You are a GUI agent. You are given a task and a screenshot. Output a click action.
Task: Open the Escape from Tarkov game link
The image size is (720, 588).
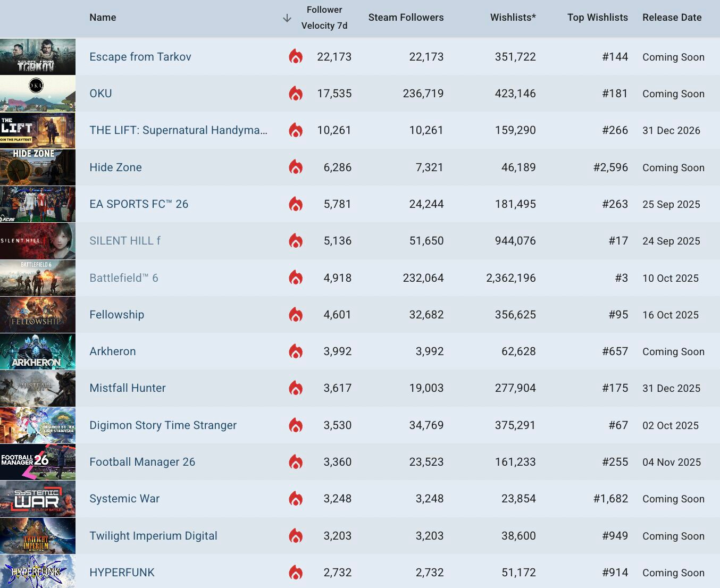click(x=140, y=57)
